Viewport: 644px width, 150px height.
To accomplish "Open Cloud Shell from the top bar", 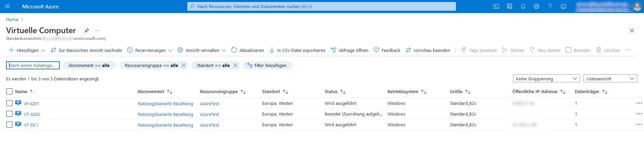I will point(496,6).
